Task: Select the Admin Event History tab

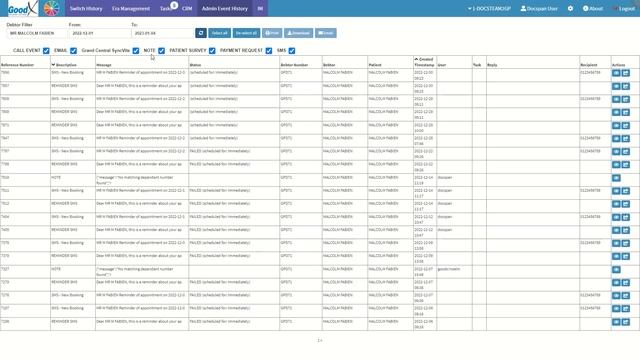Action: click(225, 9)
